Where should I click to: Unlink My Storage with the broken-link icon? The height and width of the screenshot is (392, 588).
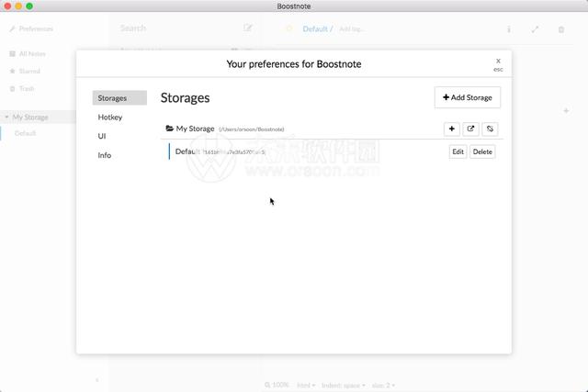click(x=490, y=129)
